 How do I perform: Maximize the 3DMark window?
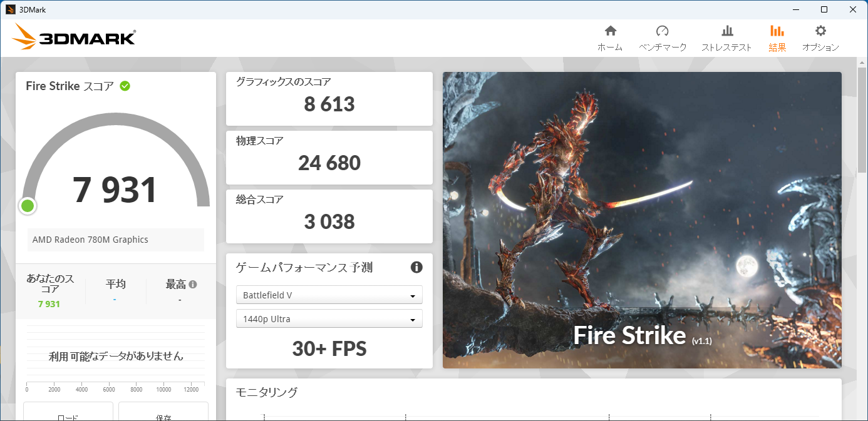click(824, 9)
